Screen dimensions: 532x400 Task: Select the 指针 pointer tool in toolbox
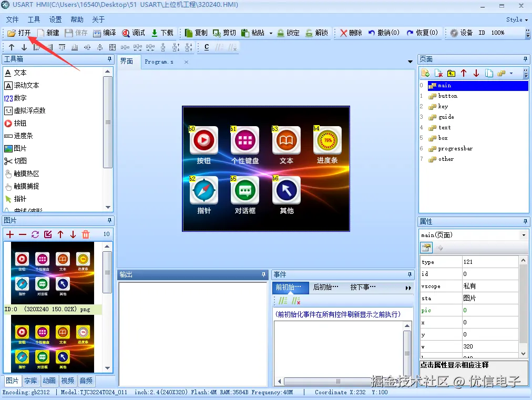[15, 199]
